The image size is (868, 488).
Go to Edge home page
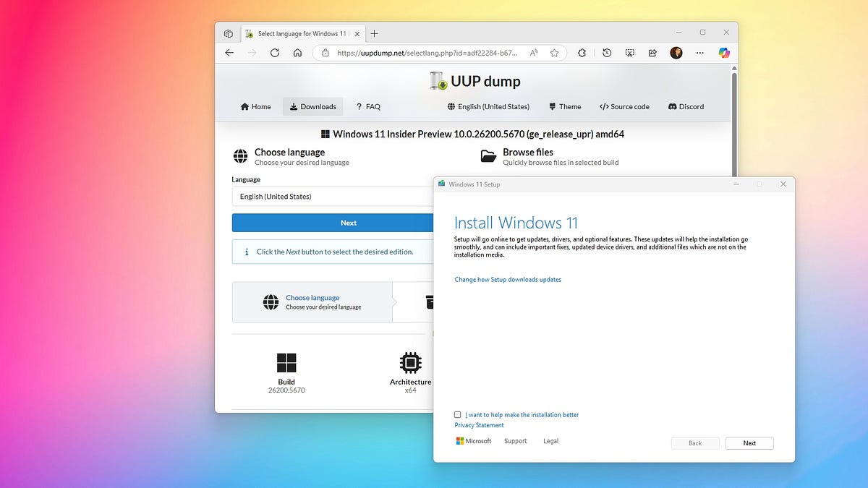297,53
